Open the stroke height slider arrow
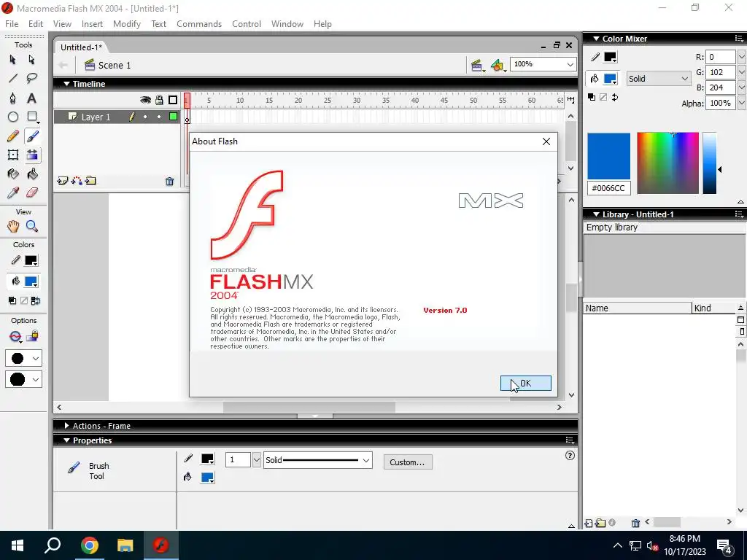Image resolution: width=747 pixels, height=560 pixels. [x=256, y=460]
